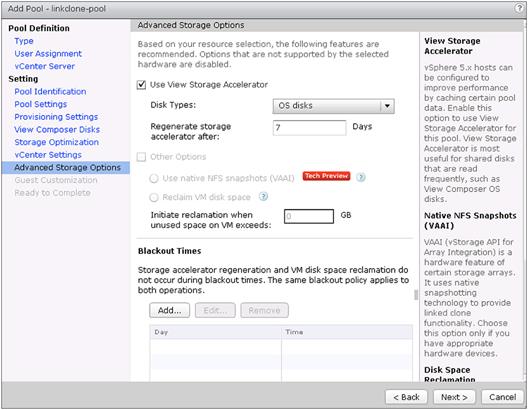The width and height of the screenshot is (528, 410).
Task: Click the Add... blackout time button
Action: click(x=169, y=310)
